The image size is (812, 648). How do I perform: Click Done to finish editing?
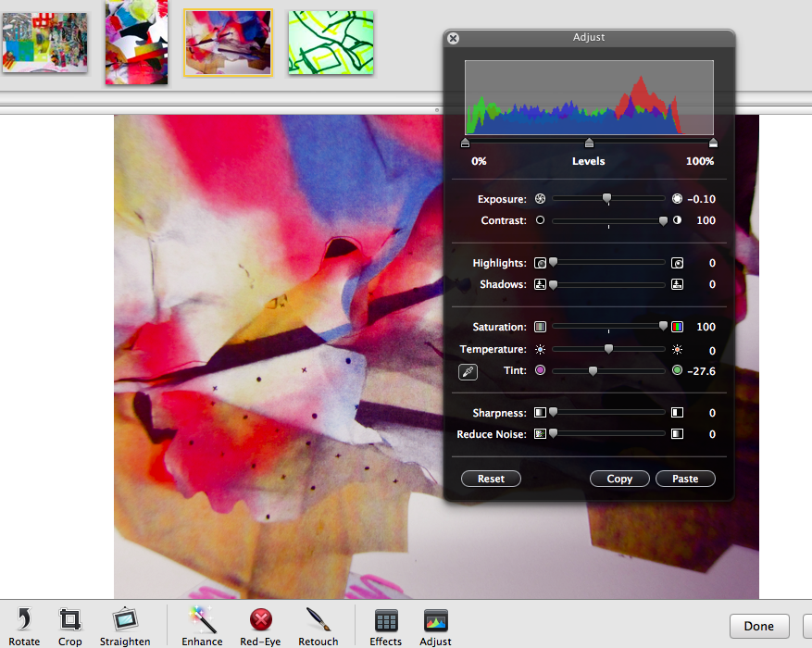[x=758, y=626]
